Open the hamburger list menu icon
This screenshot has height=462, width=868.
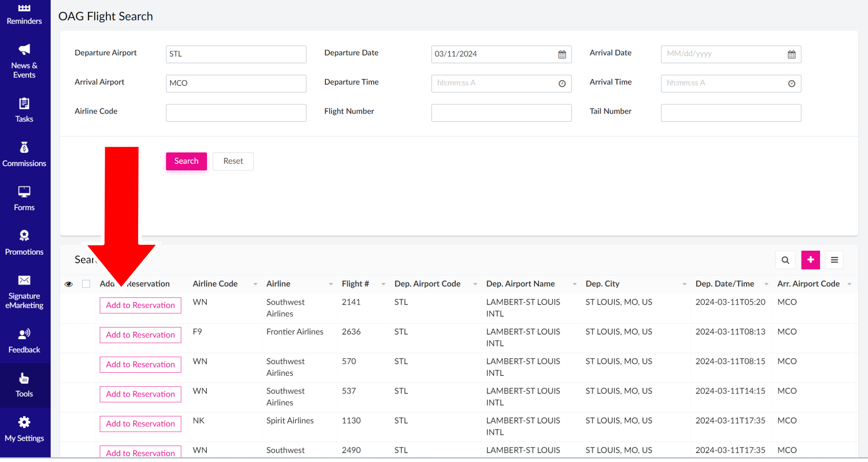834,260
